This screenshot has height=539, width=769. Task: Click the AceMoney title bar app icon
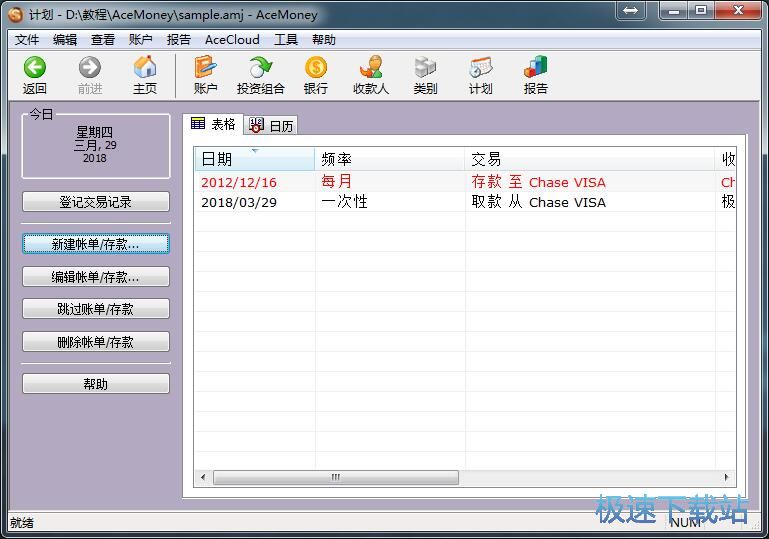[16, 15]
